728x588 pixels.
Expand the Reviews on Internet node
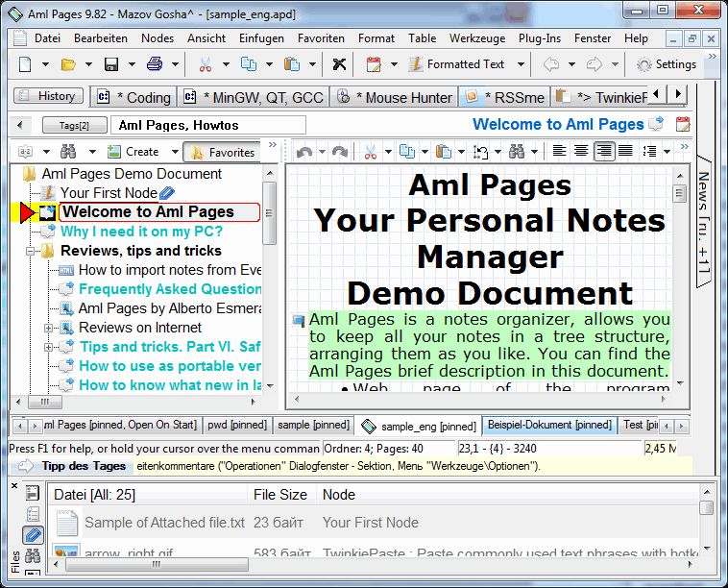[48, 328]
